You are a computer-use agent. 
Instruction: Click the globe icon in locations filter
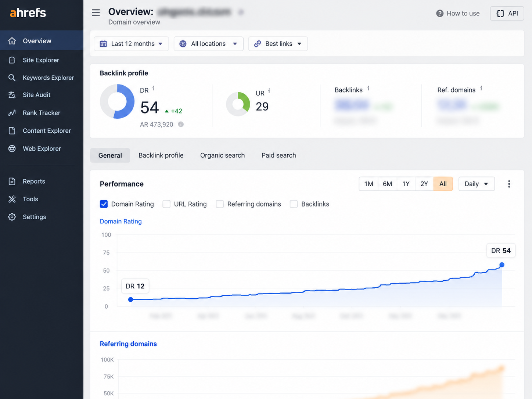183,44
